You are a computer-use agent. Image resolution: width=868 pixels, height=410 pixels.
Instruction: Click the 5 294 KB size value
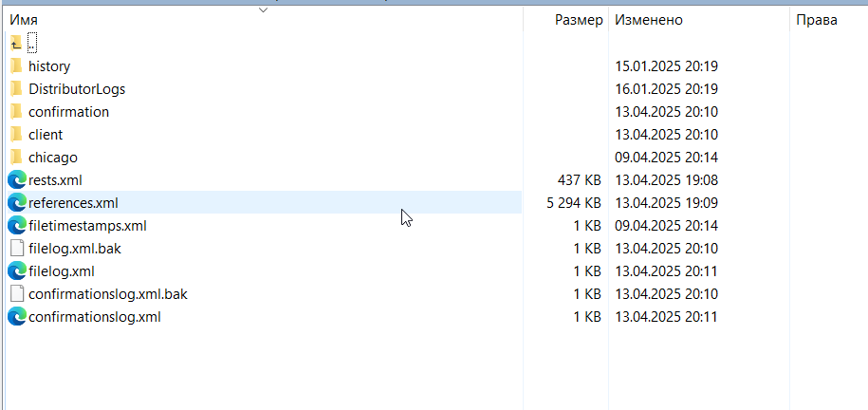click(x=574, y=203)
